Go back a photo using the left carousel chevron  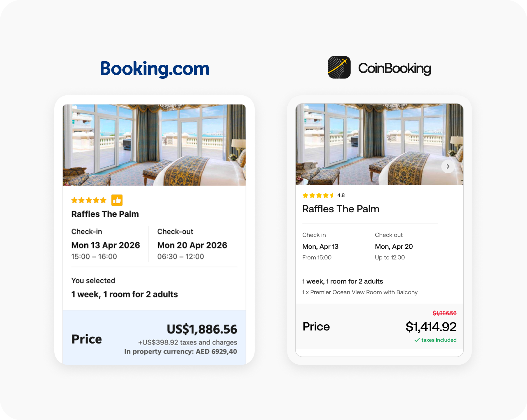[x=311, y=167]
